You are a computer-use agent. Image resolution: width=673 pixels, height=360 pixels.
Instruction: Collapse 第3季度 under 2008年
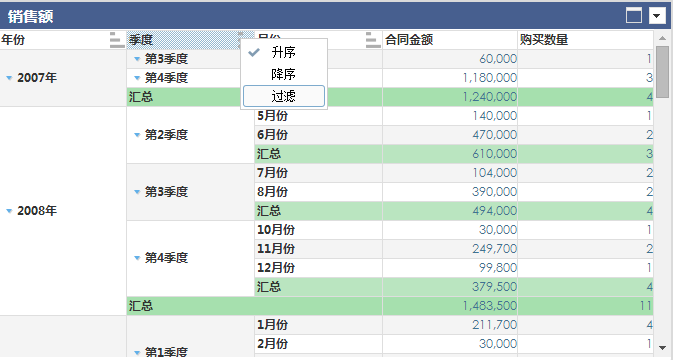(137, 192)
